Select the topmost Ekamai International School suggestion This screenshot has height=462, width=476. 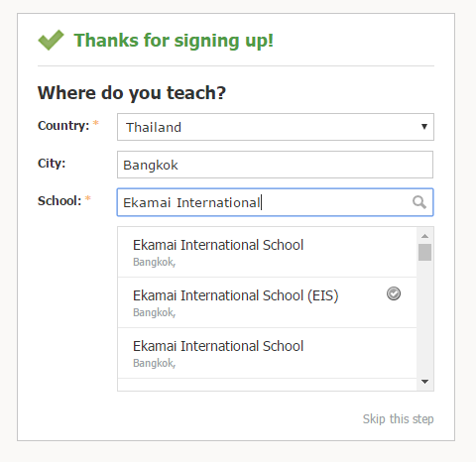point(267,252)
